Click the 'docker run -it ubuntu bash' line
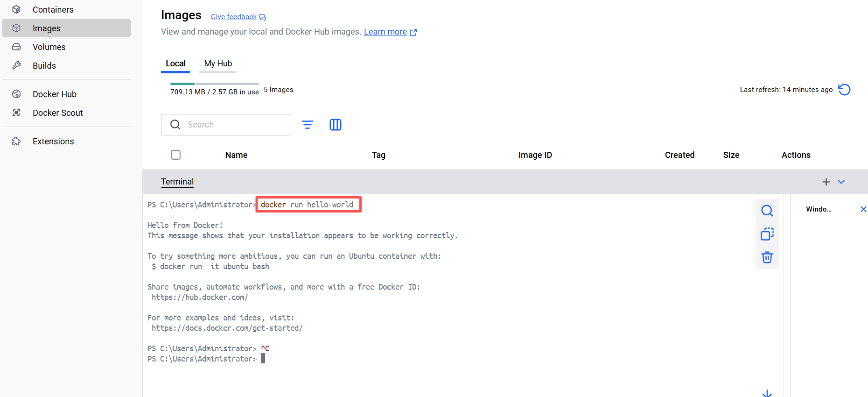 click(x=210, y=266)
